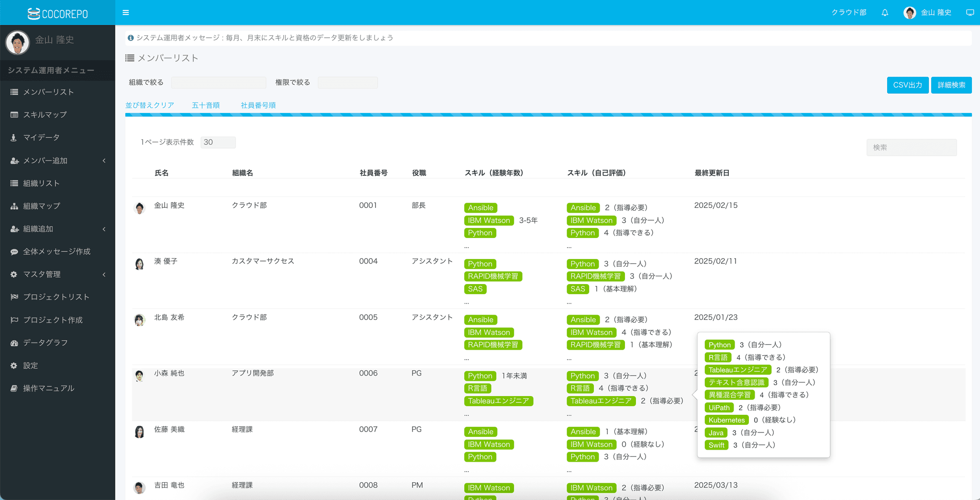Sort list by 五十音順
The image size is (980, 500).
click(x=206, y=105)
